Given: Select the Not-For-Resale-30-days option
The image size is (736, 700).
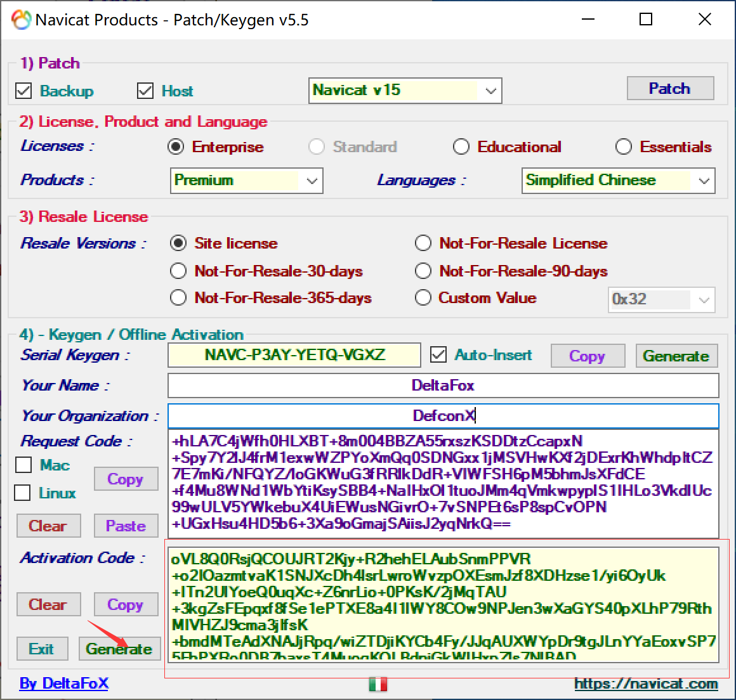Looking at the screenshot, I should pyautogui.click(x=178, y=271).
